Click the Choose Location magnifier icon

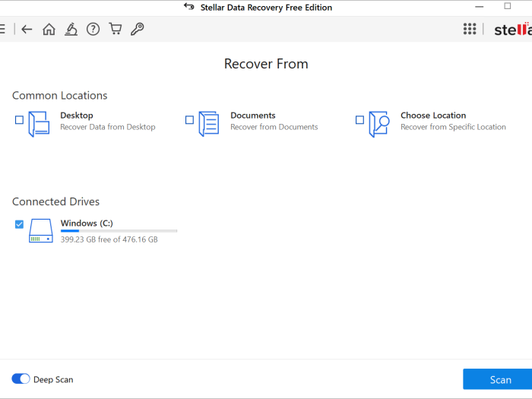[x=378, y=122]
